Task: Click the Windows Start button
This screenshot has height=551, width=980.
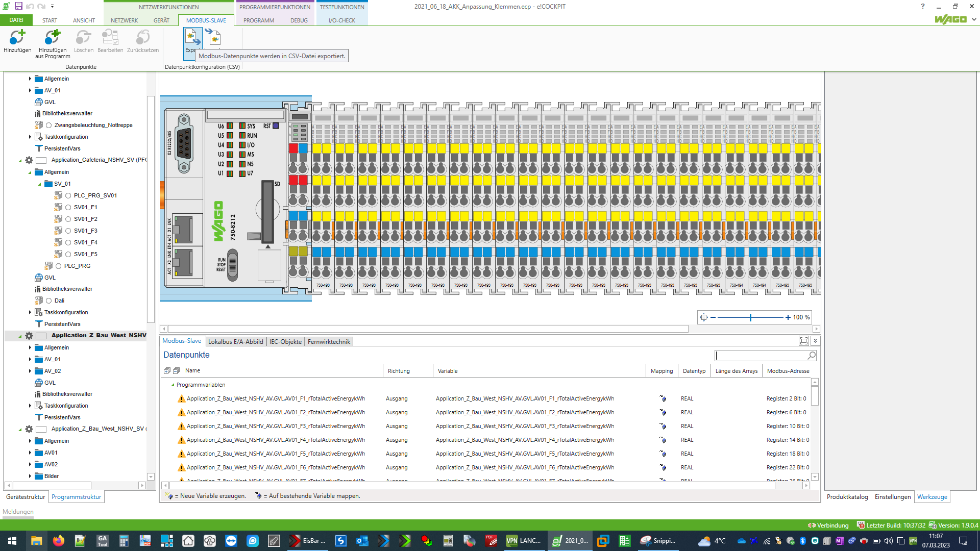Action: (12, 541)
